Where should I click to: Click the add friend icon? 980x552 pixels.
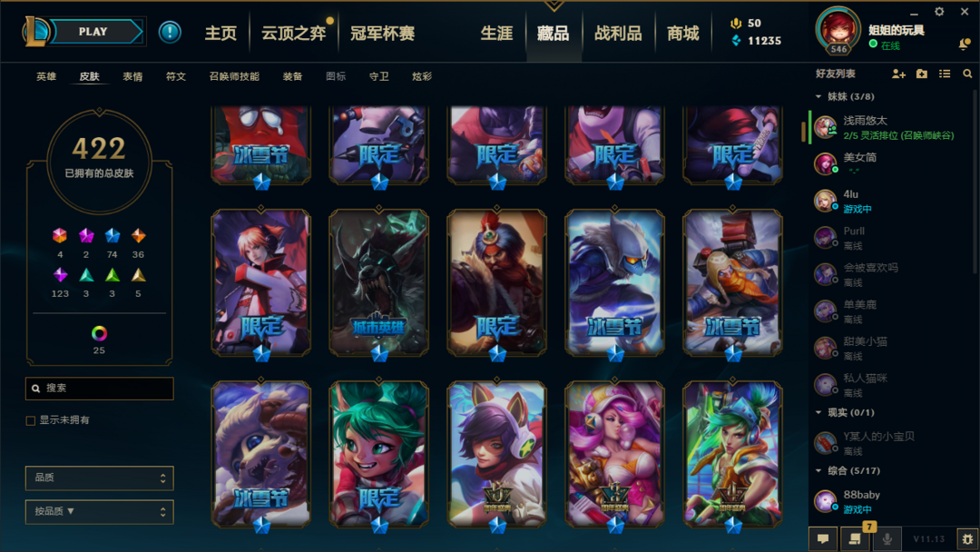[x=898, y=74]
